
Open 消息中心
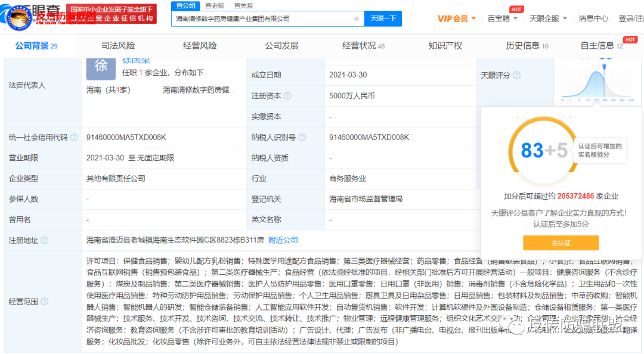[593, 18]
